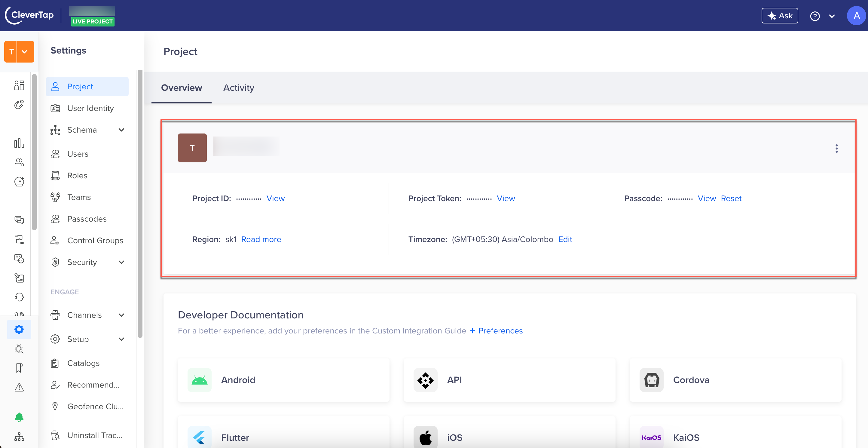
Task: Edit the project Timezone
Action: tap(565, 239)
